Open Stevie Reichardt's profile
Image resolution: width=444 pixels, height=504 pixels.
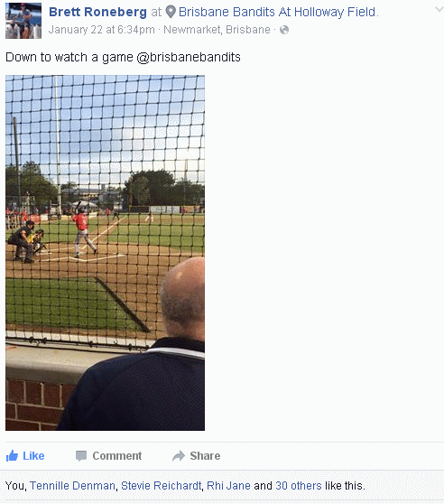click(x=162, y=486)
